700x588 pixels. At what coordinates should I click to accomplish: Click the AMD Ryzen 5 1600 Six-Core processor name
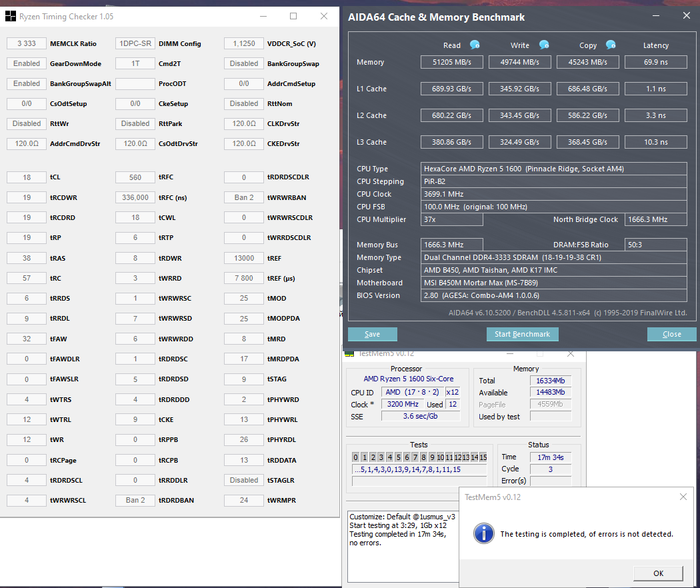point(409,379)
